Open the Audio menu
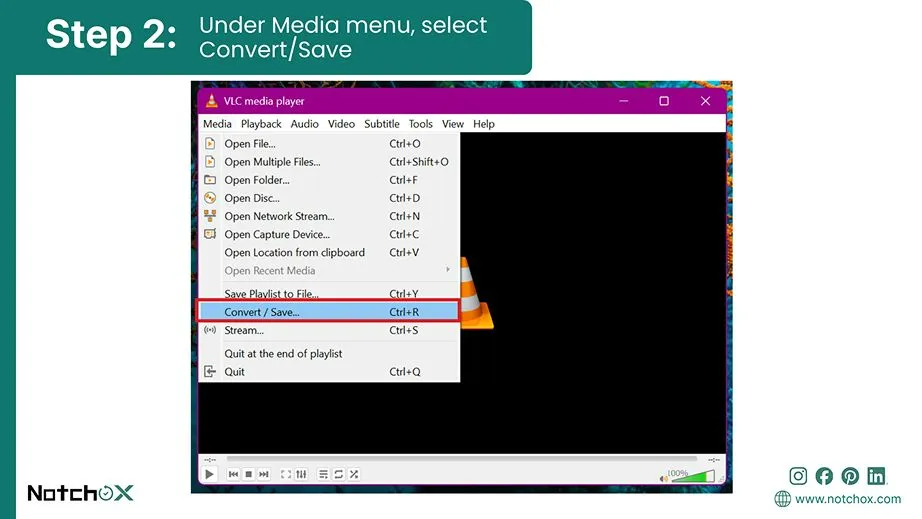 tap(305, 124)
